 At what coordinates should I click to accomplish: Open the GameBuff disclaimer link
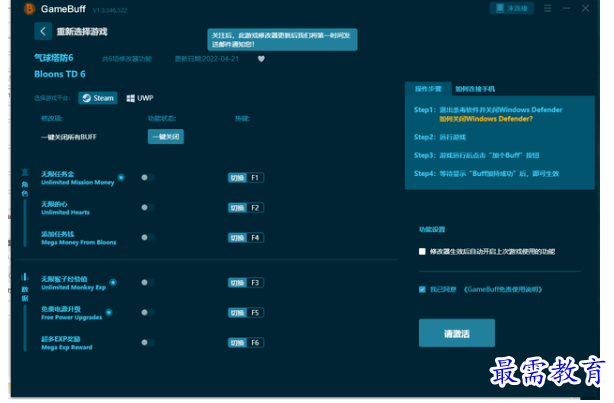(503, 289)
